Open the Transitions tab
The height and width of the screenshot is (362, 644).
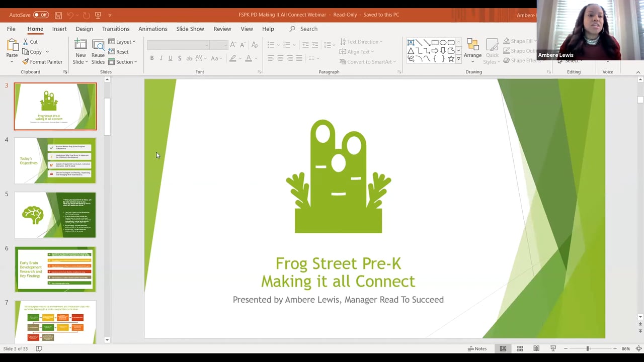pyautogui.click(x=116, y=29)
